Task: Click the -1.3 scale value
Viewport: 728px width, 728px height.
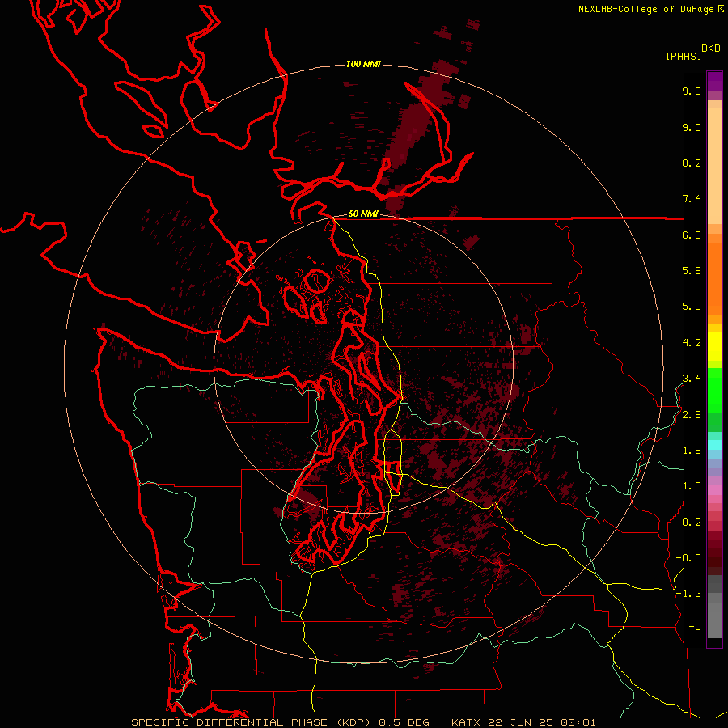Action: point(688,594)
